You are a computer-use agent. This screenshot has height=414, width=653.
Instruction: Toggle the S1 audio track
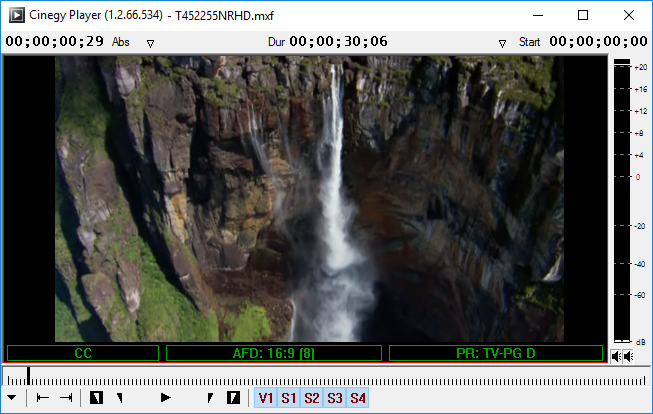289,398
